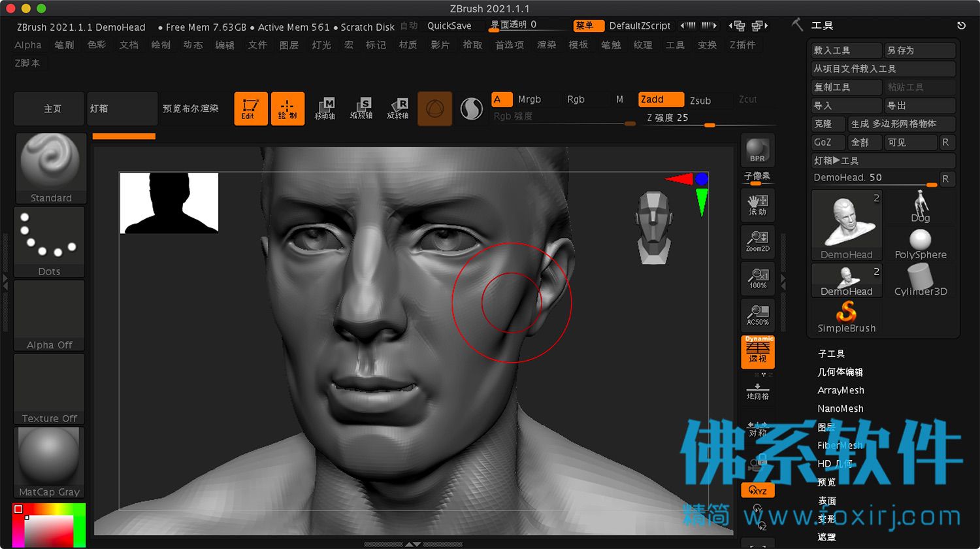The width and height of the screenshot is (980, 549).
Task: Open the Alpha Off selector
Action: click(x=50, y=316)
